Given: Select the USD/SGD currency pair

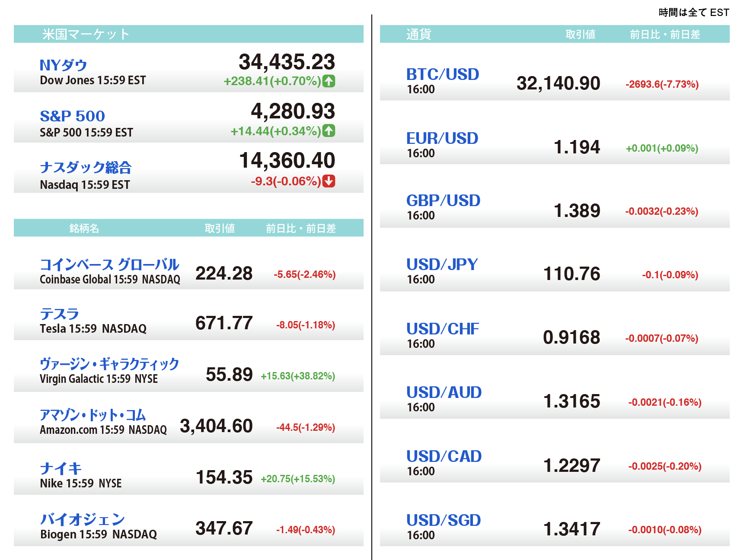Looking at the screenshot, I should click(x=443, y=520).
